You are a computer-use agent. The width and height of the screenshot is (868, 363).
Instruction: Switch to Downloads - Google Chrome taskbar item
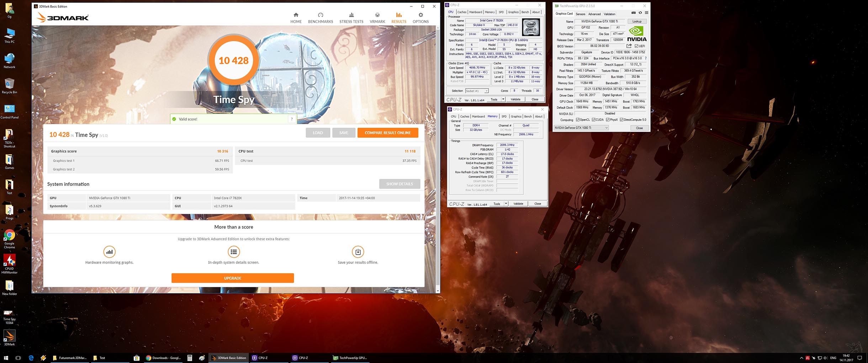[x=163, y=358]
